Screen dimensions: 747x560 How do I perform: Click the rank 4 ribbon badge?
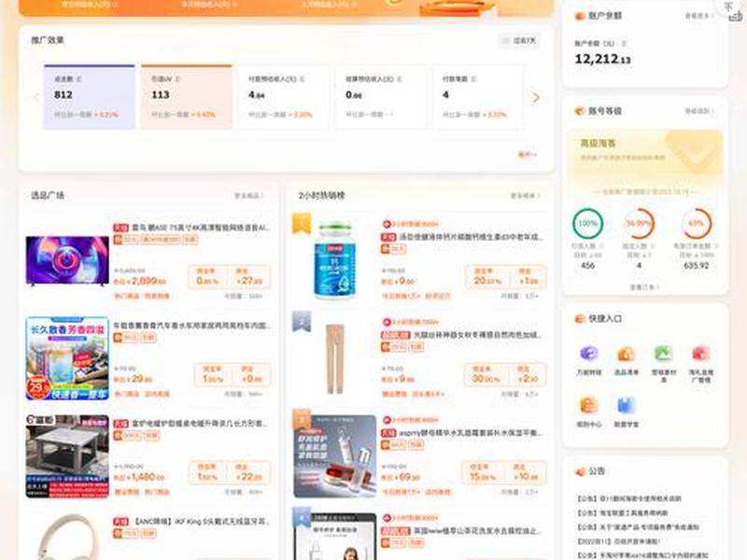tap(301, 517)
